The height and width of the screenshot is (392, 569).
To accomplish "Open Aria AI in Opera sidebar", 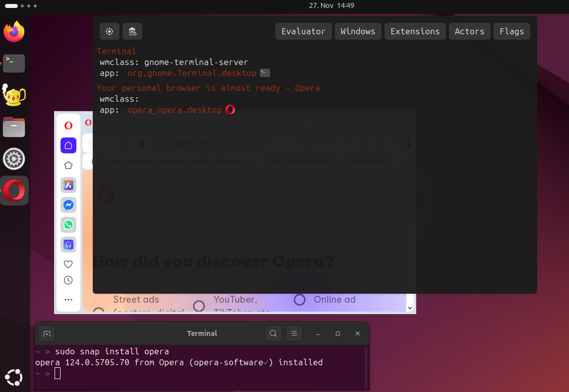I will click(x=68, y=185).
